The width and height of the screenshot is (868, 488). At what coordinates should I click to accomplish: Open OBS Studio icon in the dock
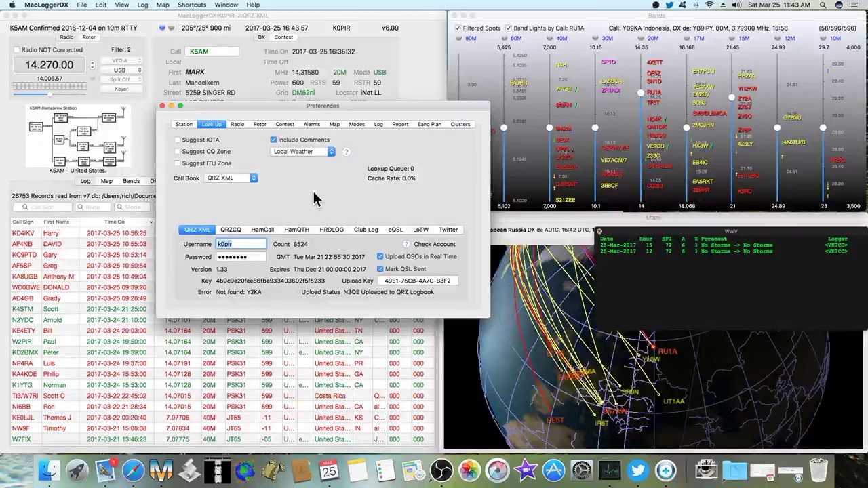click(441, 470)
